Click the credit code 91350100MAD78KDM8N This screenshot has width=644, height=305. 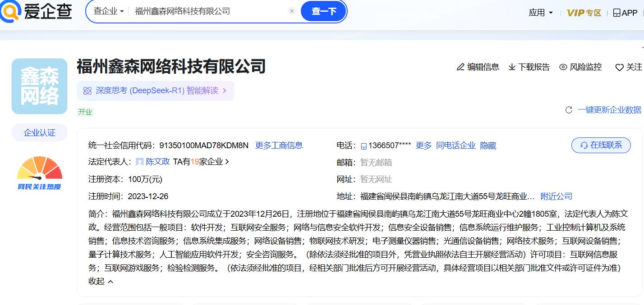204,145
